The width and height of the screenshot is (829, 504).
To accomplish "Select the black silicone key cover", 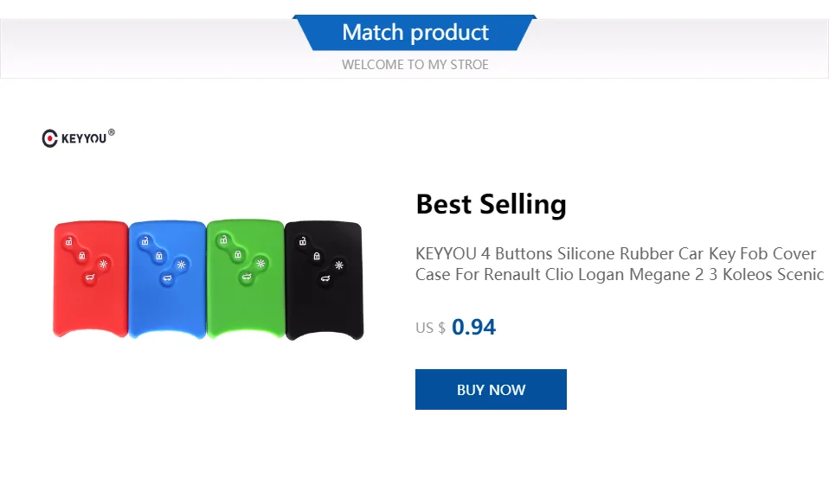I will coord(325,280).
